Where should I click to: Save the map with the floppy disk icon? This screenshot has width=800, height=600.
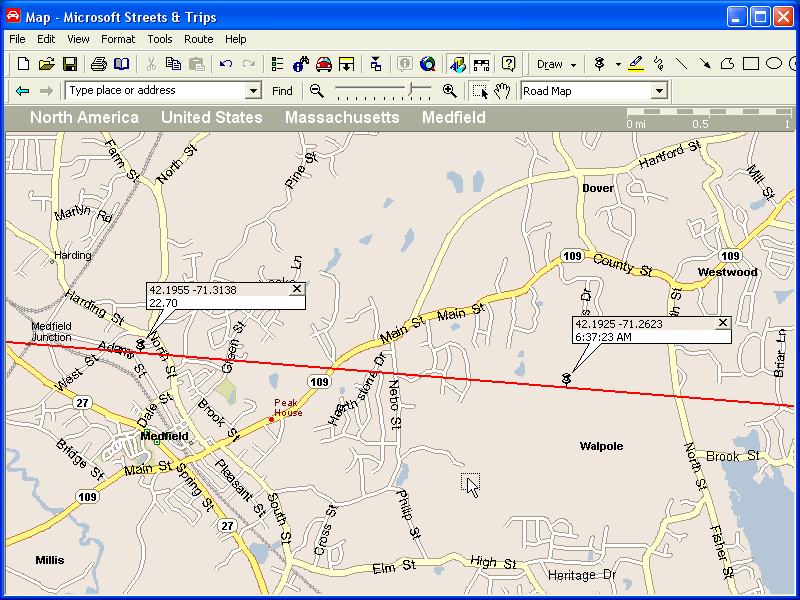70,64
